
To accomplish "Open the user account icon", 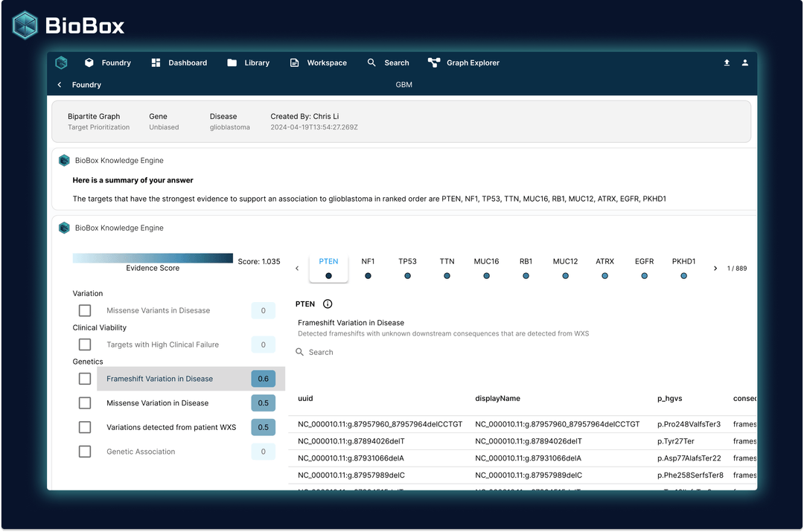I will [x=745, y=63].
